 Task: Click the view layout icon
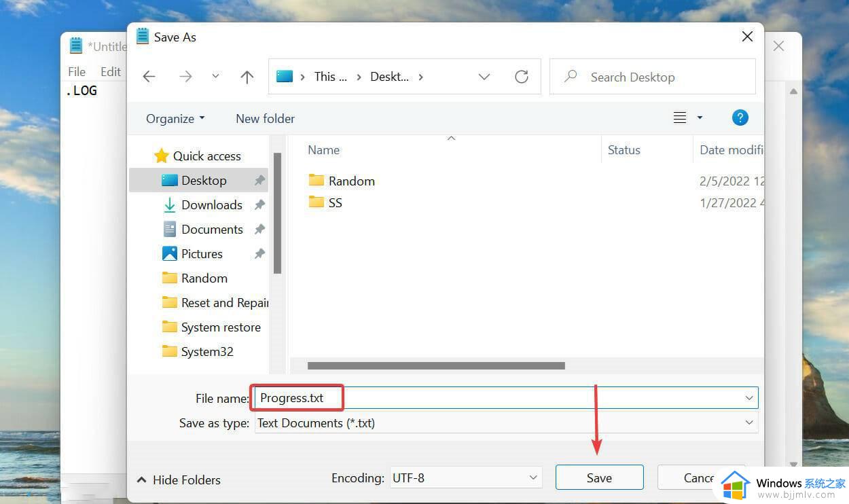click(679, 118)
